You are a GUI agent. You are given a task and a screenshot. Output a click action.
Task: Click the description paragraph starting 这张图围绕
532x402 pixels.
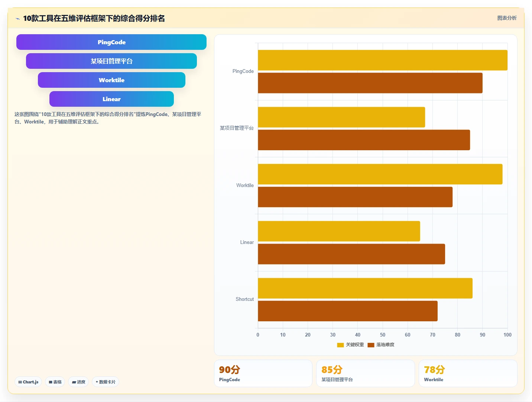(x=108, y=118)
